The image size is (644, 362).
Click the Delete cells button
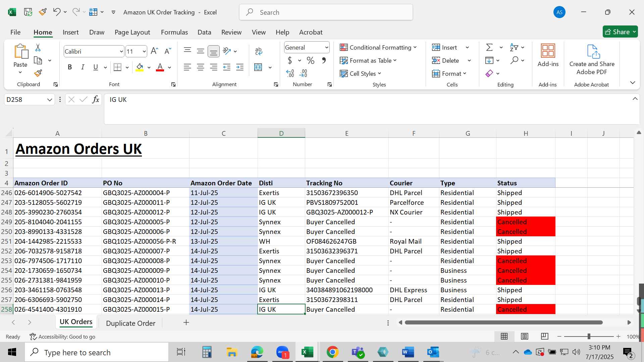coord(445,60)
